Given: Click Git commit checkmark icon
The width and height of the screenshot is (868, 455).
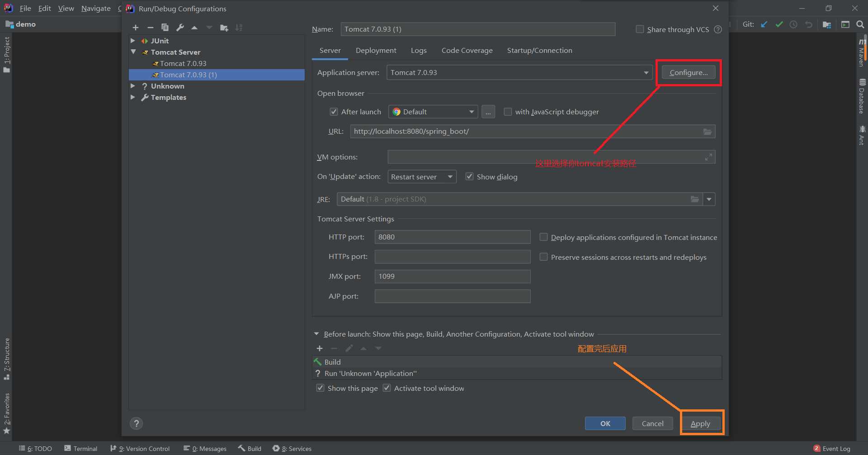Looking at the screenshot, I should 779,24.
